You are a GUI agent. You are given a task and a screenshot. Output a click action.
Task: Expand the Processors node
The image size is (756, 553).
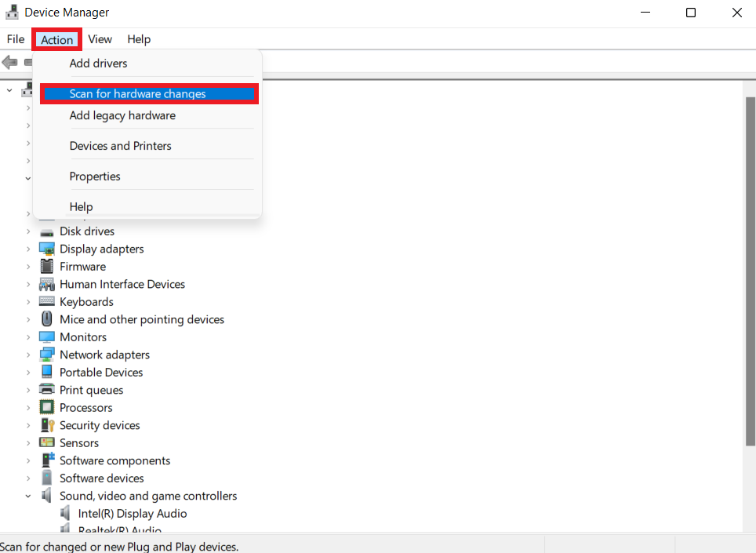pyautogui.click(x=28, y=407)
